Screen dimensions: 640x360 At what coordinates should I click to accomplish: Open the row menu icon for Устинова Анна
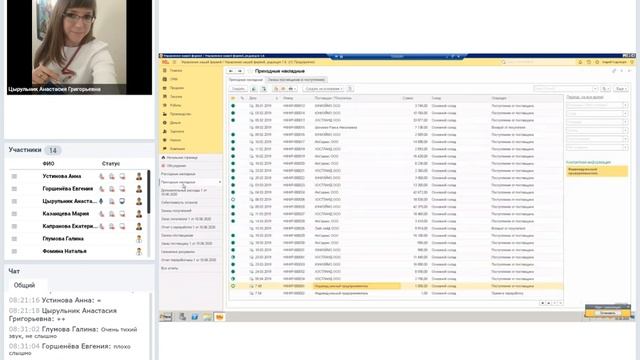click(x=14, y=176)
